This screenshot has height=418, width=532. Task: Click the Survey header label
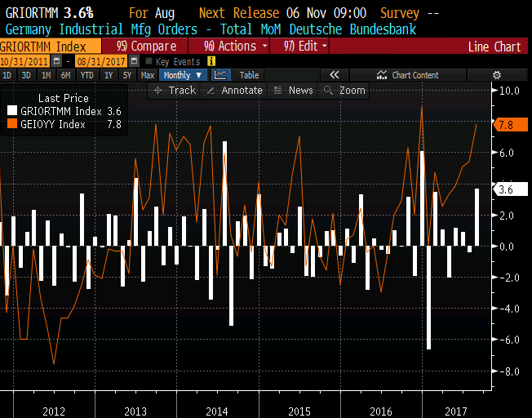pos(400,13)
